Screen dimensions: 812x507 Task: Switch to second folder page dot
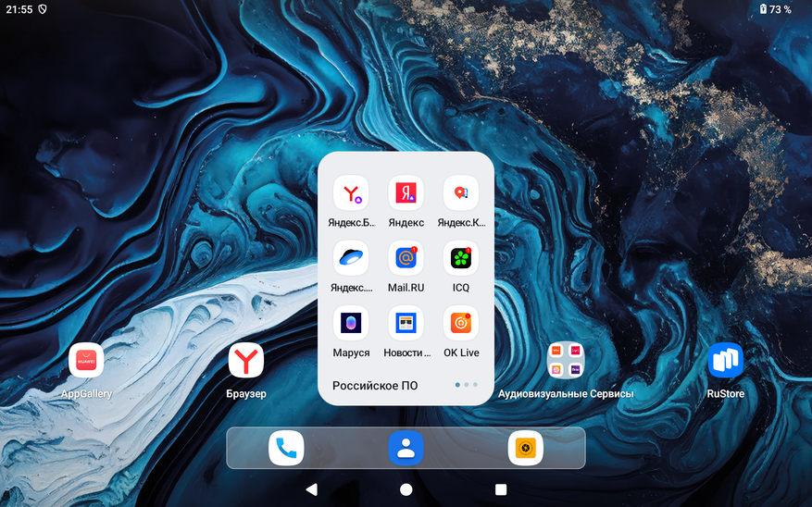click(467, 385)
